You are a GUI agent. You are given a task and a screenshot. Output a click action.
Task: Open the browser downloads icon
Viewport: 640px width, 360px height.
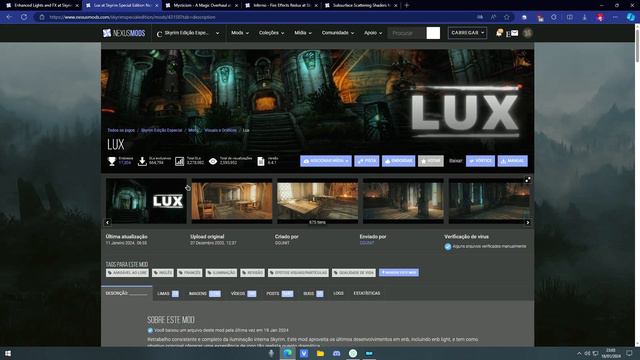coord(584,17)
